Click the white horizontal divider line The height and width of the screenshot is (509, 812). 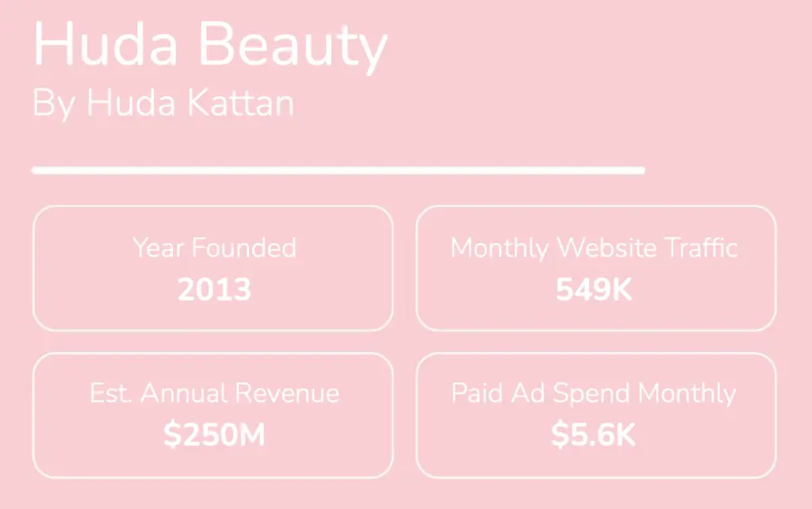[338, 170]
